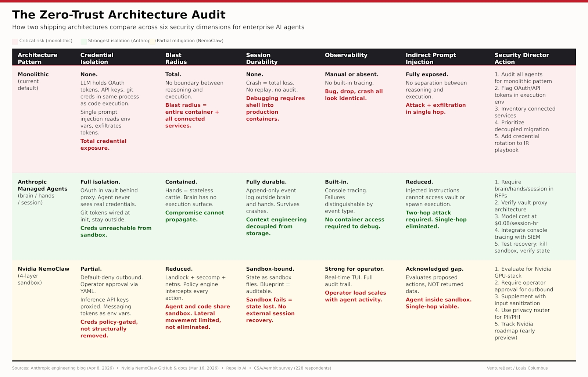Click the Nvidia NemoClaw GitHub source citation
The width and height of the screenshot is (588, 377).
(170, 368)
